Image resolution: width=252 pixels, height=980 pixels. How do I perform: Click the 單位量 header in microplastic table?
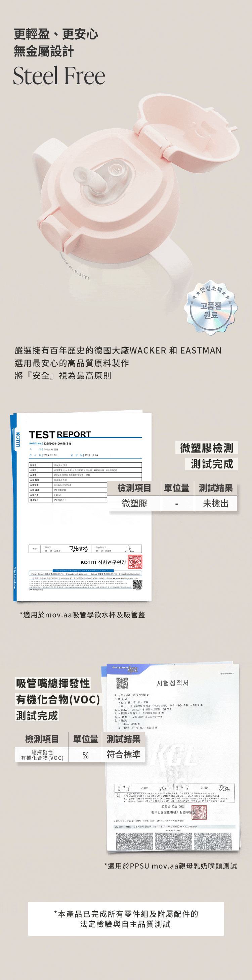coord(177,488)
